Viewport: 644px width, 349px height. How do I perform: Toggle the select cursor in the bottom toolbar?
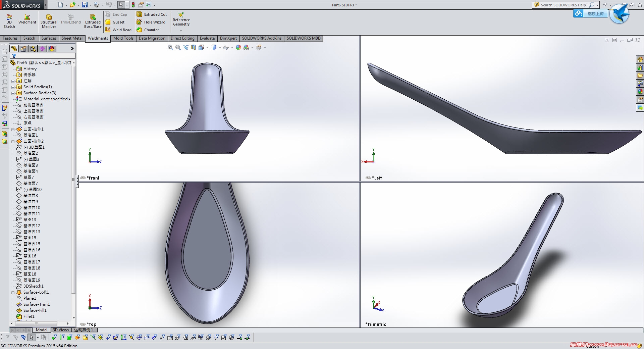[32, 337]
